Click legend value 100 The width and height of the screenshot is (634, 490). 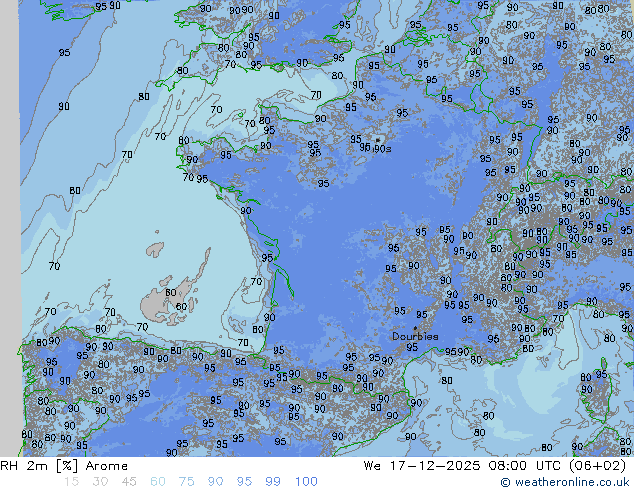pyautogui.click(x=306, y=482)
